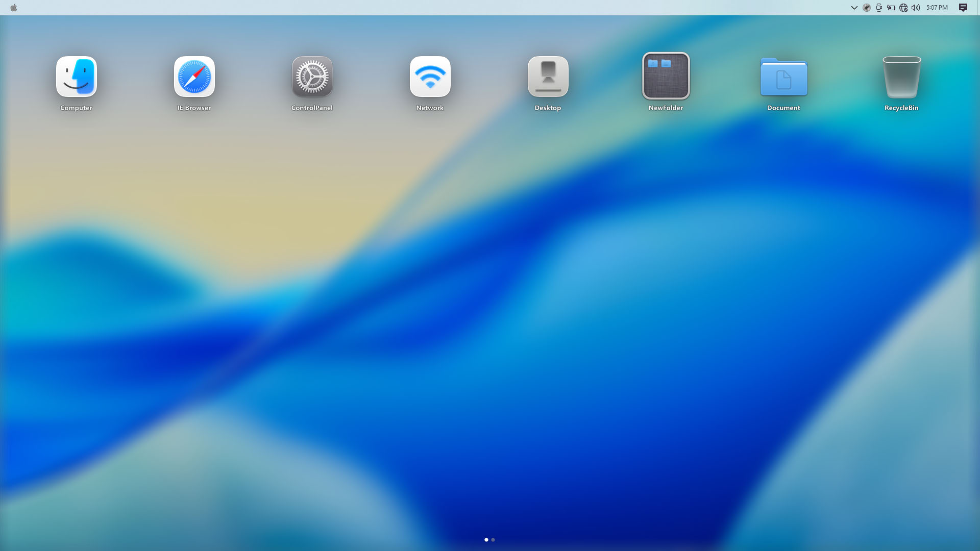Image resolution: width=980 pixels, height=551 pixels.
Task: Open the Desktop icon
Action: pos(548,77)
